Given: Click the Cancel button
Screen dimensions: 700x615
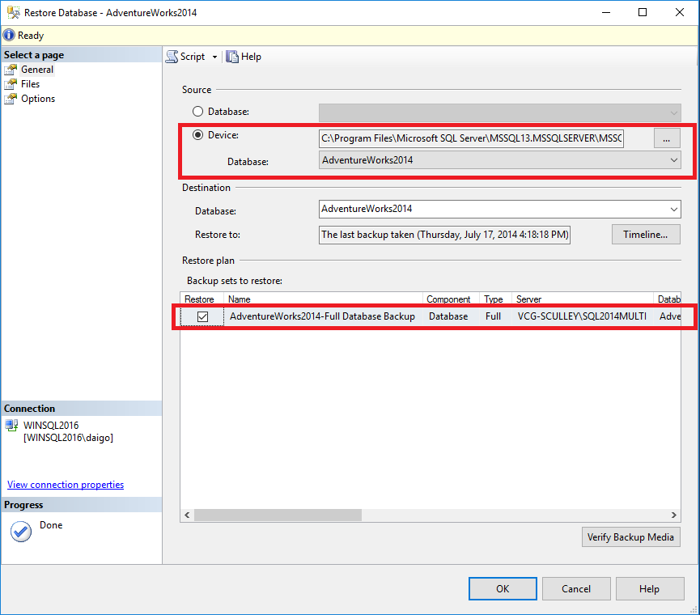Looking at the screenshot, I should 576,588.
